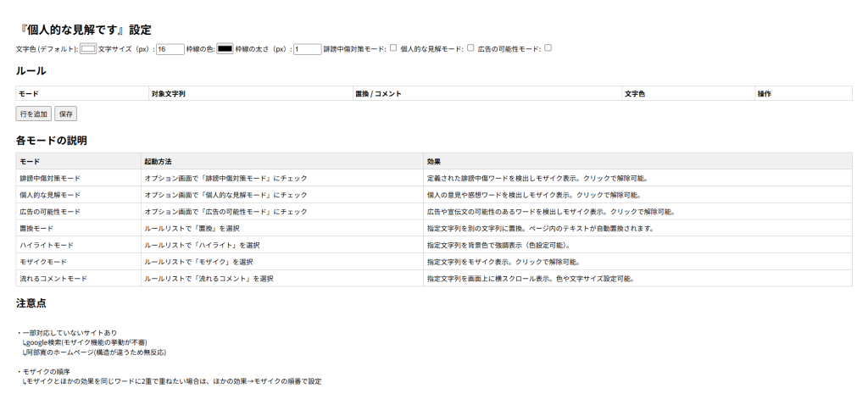Image resolution: width=868 pixels, height=405 pixels.
Task: Click the 保存 button
Action: pos(66,114)
